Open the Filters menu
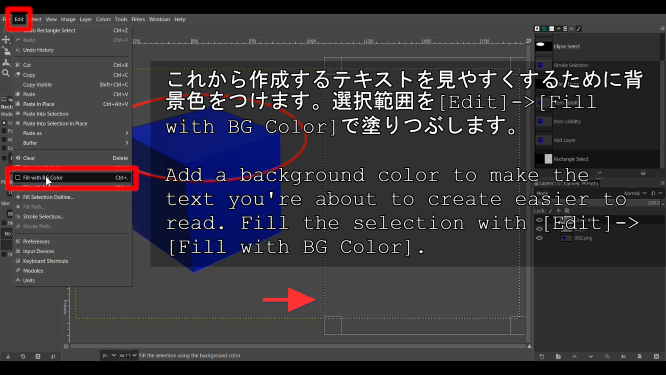The width and height of the screenshot is (666, 375). click(138, 19)
